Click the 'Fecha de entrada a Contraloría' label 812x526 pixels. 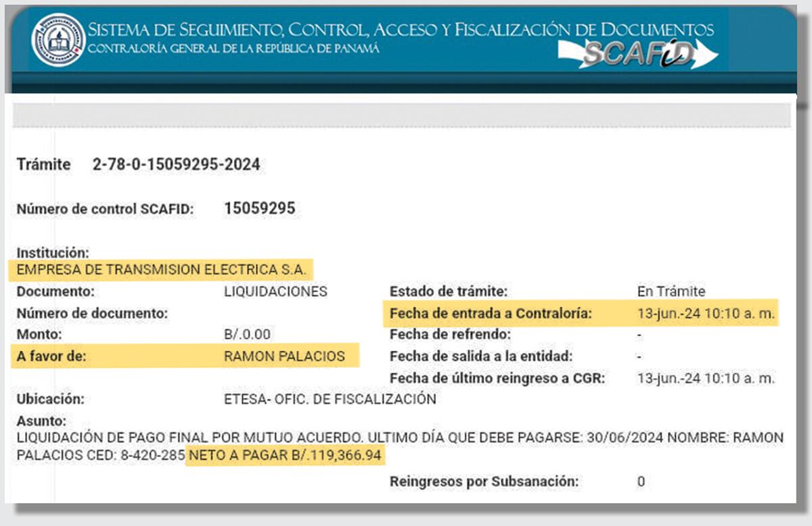[x=491, y=313]
